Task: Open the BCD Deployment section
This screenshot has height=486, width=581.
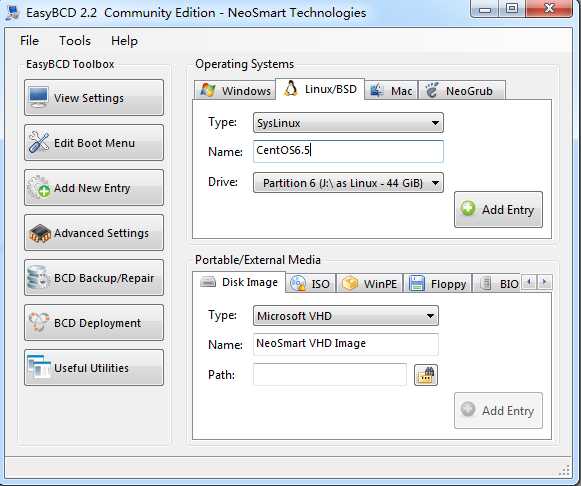Action: coord(94,323)
